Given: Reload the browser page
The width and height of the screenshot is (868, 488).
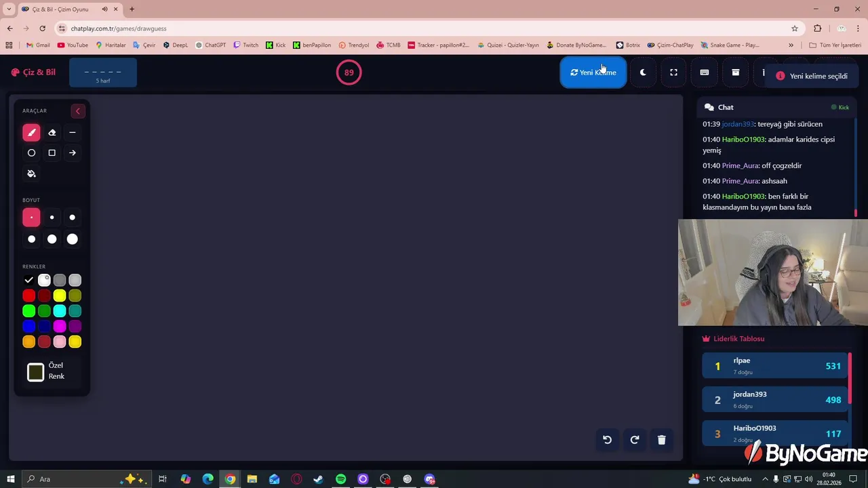Looking at the screenshot, I should click(x=42, y=28).
